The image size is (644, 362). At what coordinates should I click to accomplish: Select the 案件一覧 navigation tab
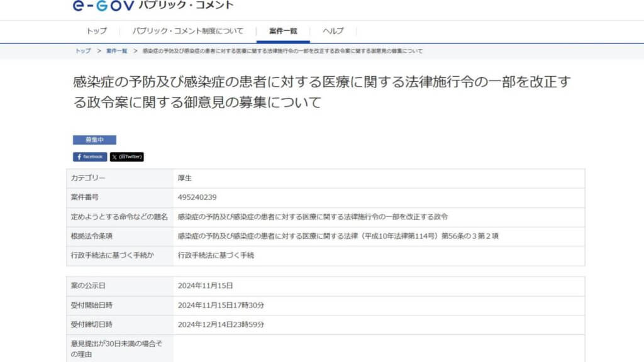(x=283, y=31)
